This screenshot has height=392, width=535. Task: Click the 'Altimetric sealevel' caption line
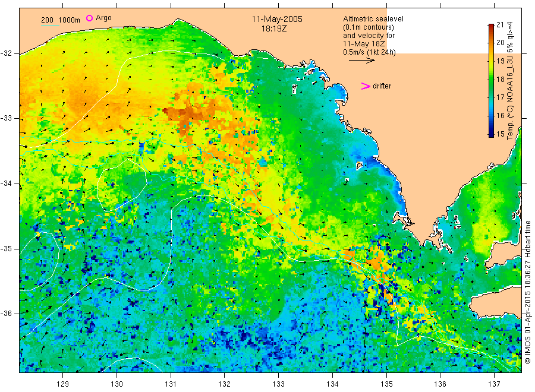(x=373, y=19)
